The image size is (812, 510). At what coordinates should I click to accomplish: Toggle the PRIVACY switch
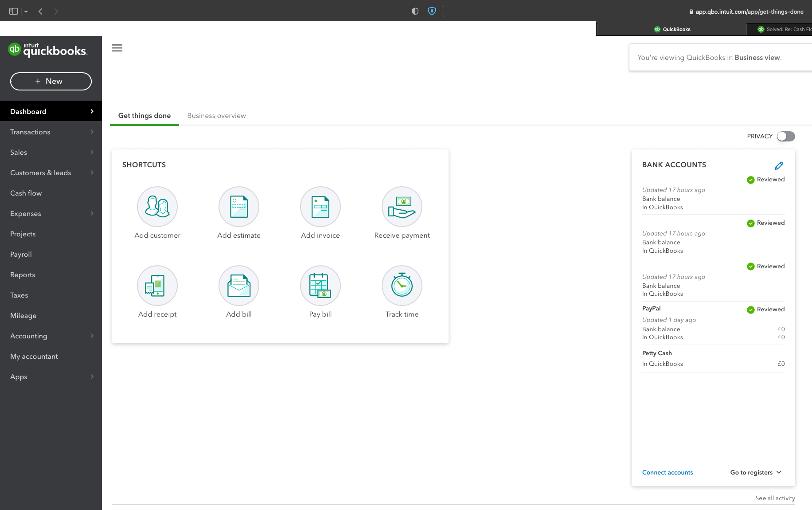coord(786,137)
